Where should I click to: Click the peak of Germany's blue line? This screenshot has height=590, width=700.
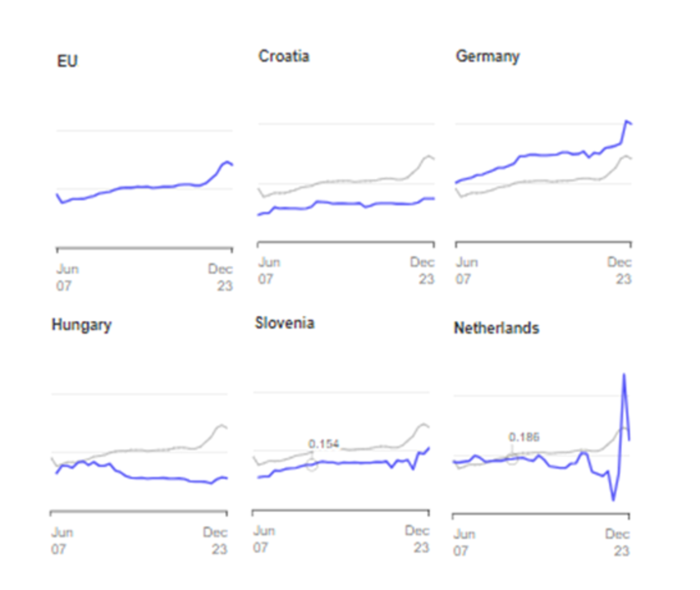(627, 121)
